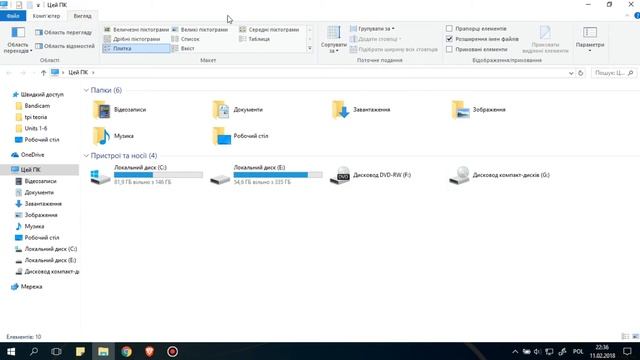
Task: Click the search box
Action: pyautogui.click(x=614, y=73)
